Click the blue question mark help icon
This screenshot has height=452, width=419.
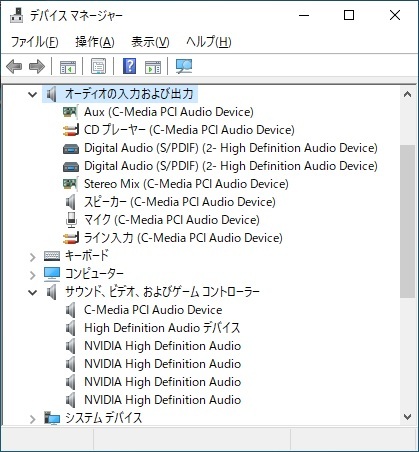[x=130, y=66]
